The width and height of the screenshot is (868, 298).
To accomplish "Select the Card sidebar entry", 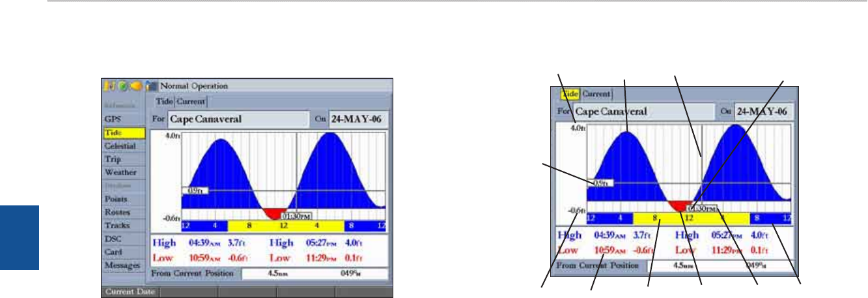I will (115, 252).
